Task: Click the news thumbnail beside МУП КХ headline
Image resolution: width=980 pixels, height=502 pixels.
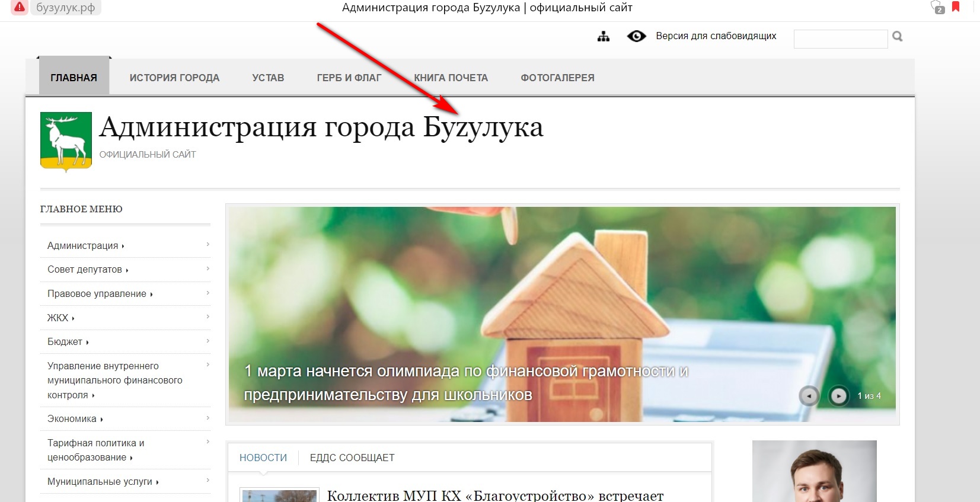Action: click(x=279, y=495)
